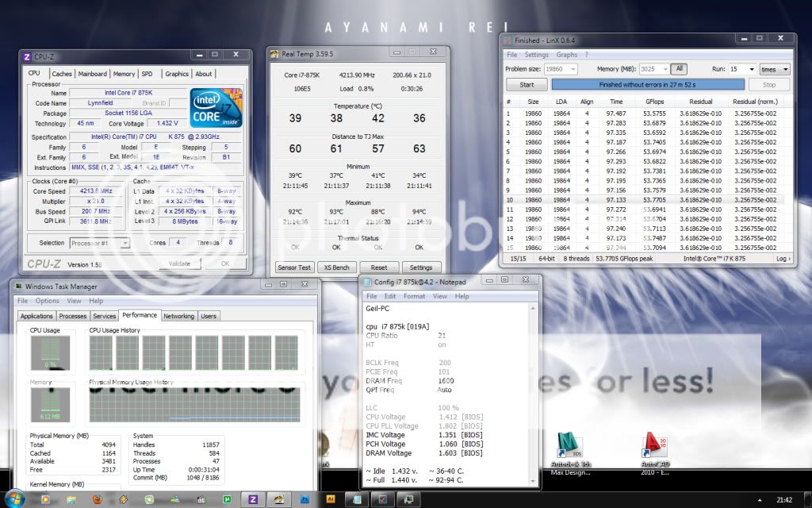Open the Windows Start orb

(x=14, y=498)
